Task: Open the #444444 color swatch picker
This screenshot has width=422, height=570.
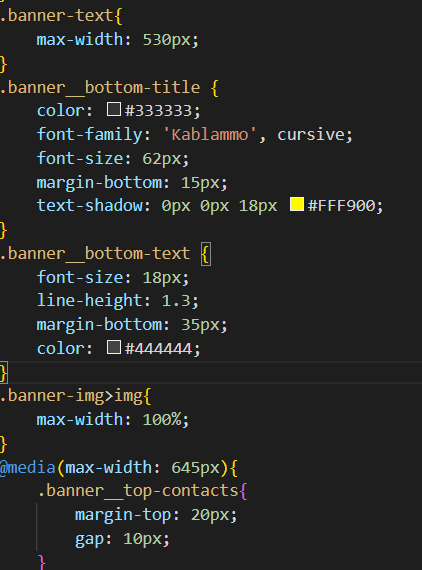Action: tap(114, 347)
